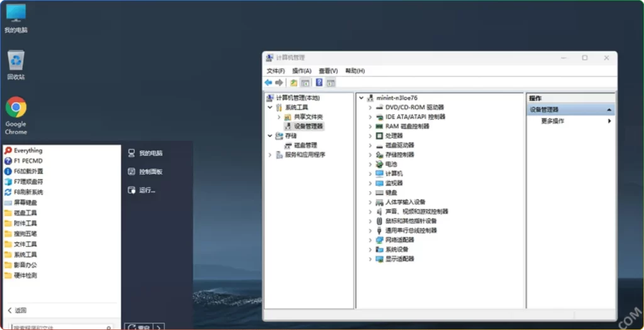Open power options arrow next to 重启
This screenshot has width=644, height=330.
[159, 327]
